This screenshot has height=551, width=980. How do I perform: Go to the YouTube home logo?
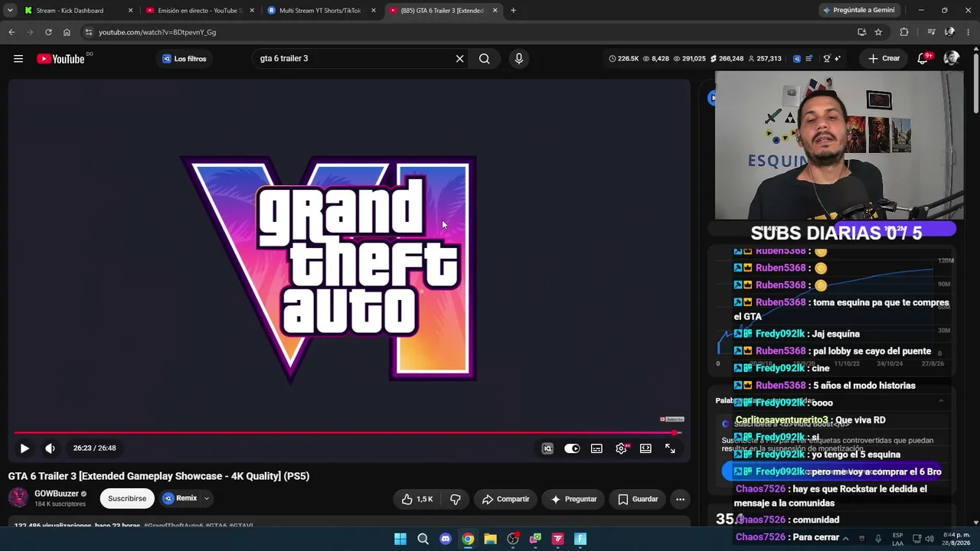pyautogui.click(x=60, y=59)
